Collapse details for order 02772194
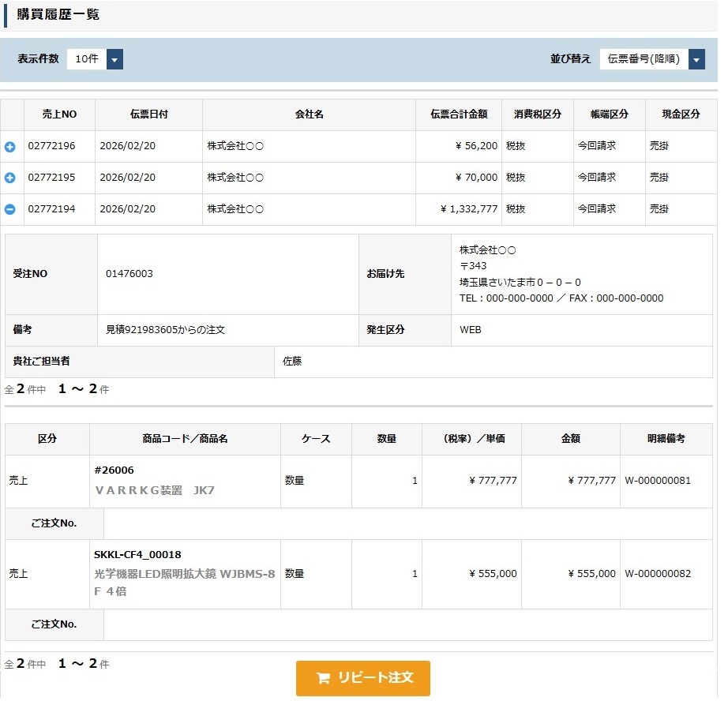Image resolution: width=728 pixels, height=701 pixels. 10,210
